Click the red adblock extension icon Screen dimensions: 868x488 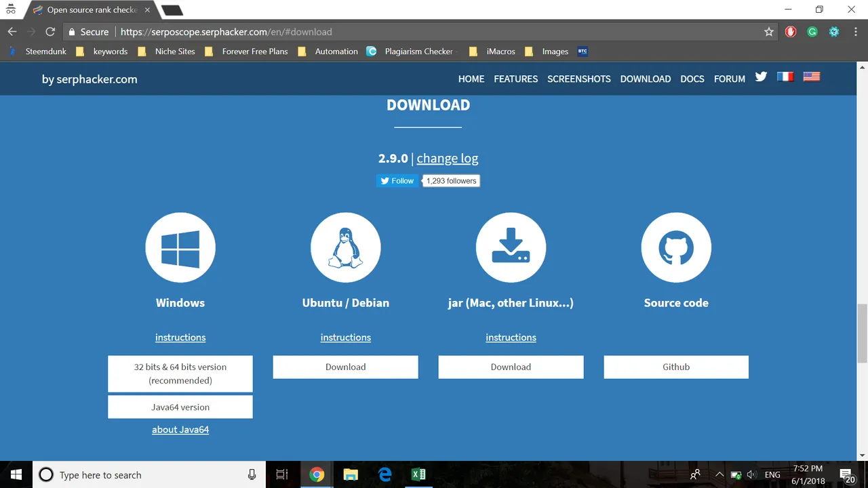(x=791, y=32)
